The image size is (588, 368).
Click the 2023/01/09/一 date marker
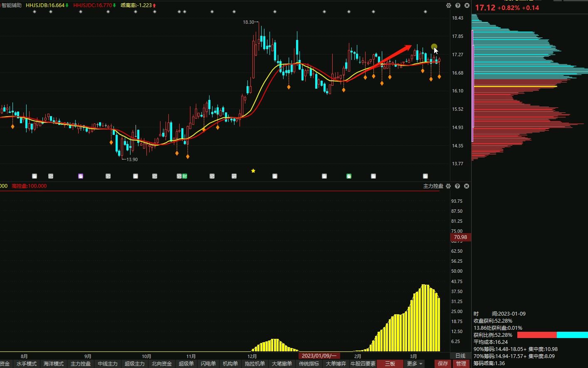[319, 356]
